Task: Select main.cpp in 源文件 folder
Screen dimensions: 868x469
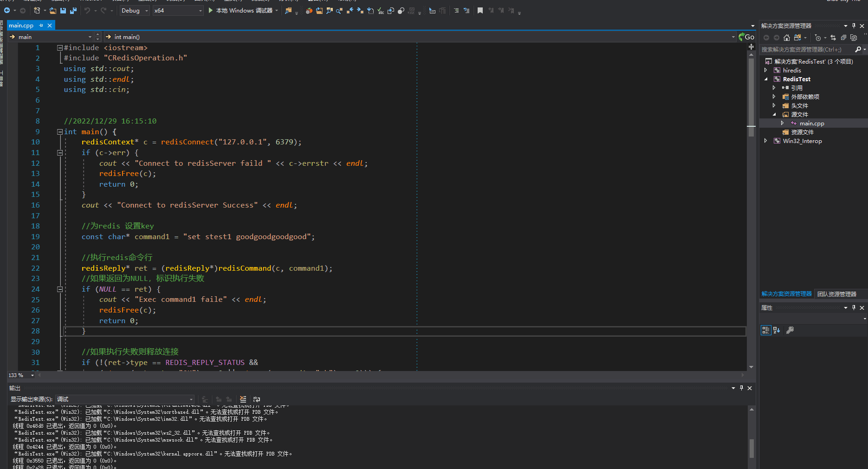Action: point(812,123)
